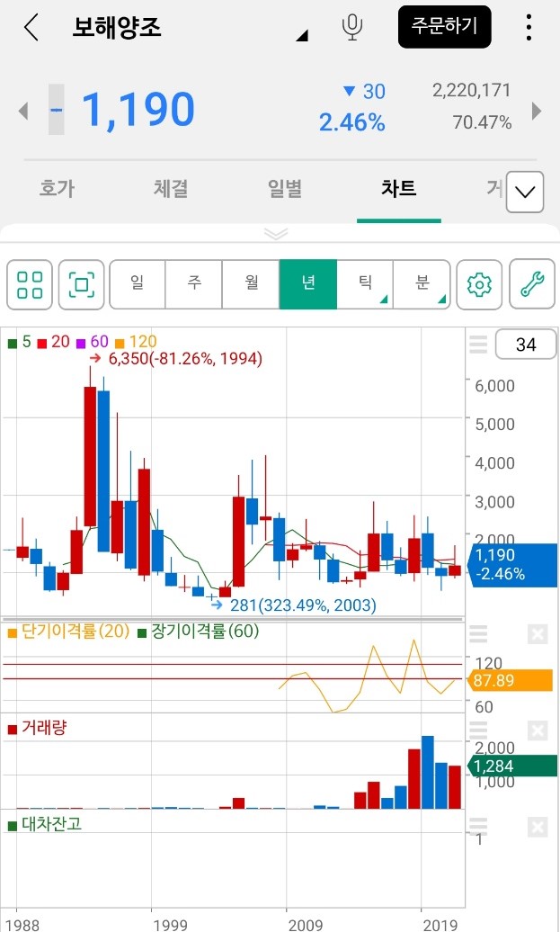Tap the 60 moving average legend

click(93, 342)
